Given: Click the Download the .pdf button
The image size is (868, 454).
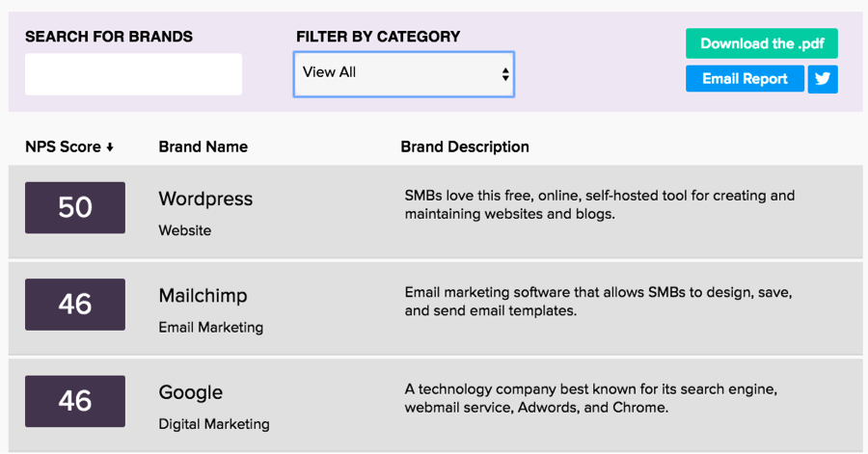Looking at the screenshot, I should [761, 43].
